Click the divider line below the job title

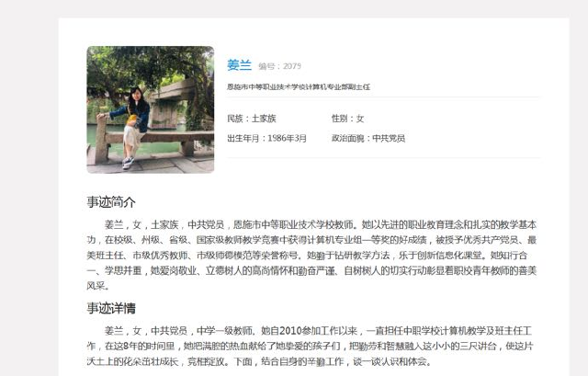pos(383,97)
